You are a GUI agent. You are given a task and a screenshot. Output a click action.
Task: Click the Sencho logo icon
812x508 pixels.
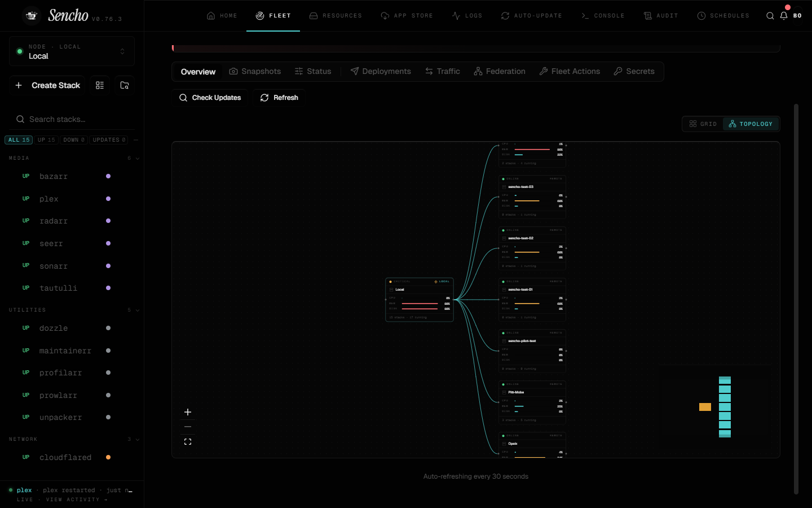click(32, 16)
